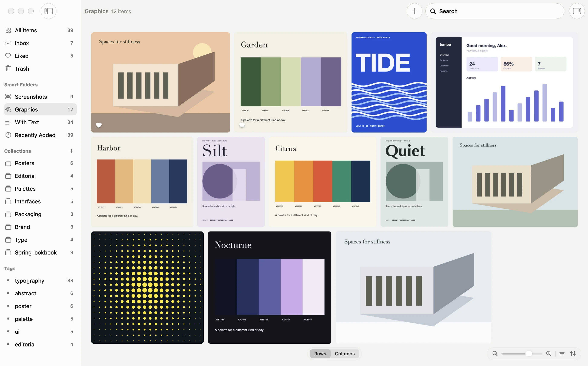This screenshot has width=588, height=366.
Task: Filter by the typography tag
Action: pyautogui.click(x=40, y=280)
